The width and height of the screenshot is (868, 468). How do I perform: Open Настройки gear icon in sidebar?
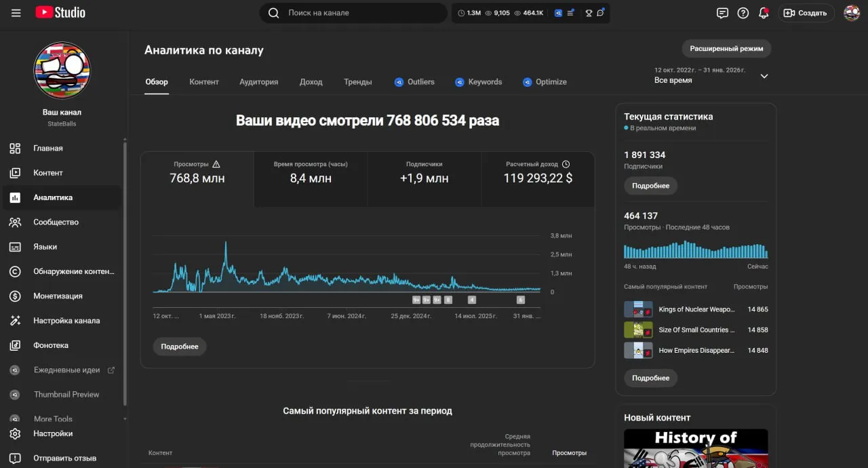coord(15,433)
